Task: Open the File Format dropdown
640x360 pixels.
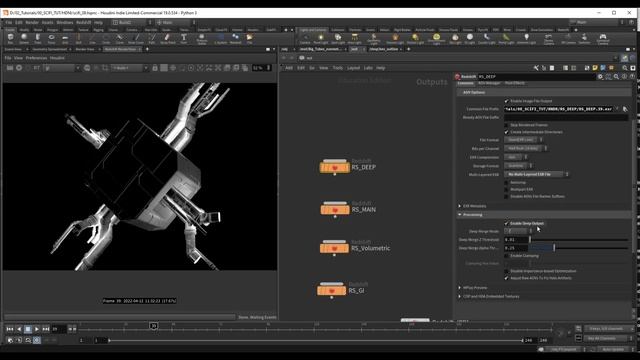Action: tap(523, 140)
